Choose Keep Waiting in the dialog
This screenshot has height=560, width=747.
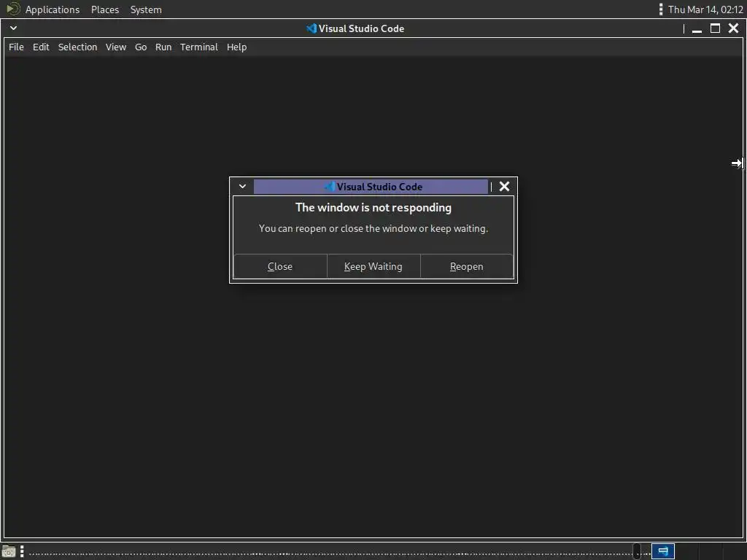click(x=373, y=266)
